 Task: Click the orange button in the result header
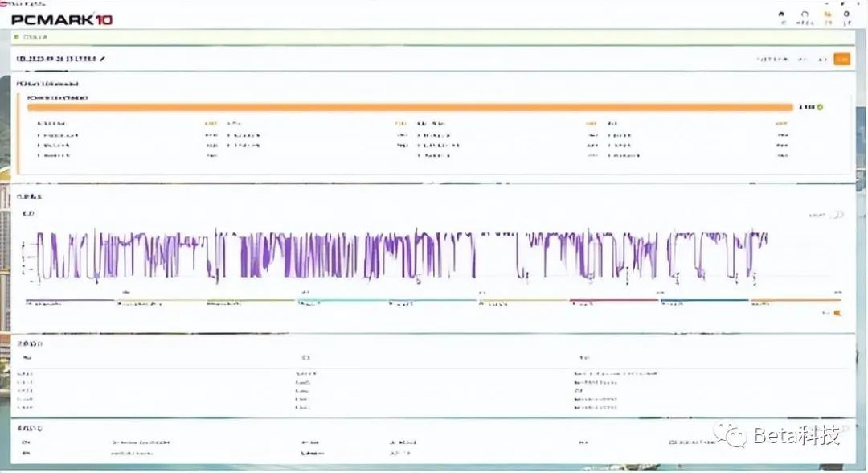point(842,59)
